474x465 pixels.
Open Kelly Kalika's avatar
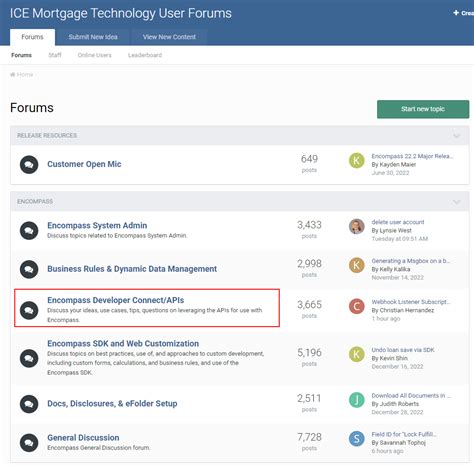click(x=356, y=265)
